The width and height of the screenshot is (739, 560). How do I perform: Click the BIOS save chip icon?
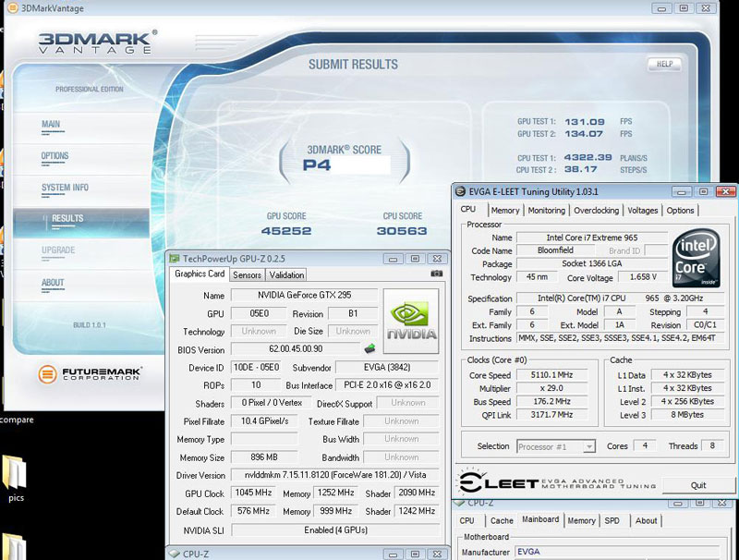[369, 349]
